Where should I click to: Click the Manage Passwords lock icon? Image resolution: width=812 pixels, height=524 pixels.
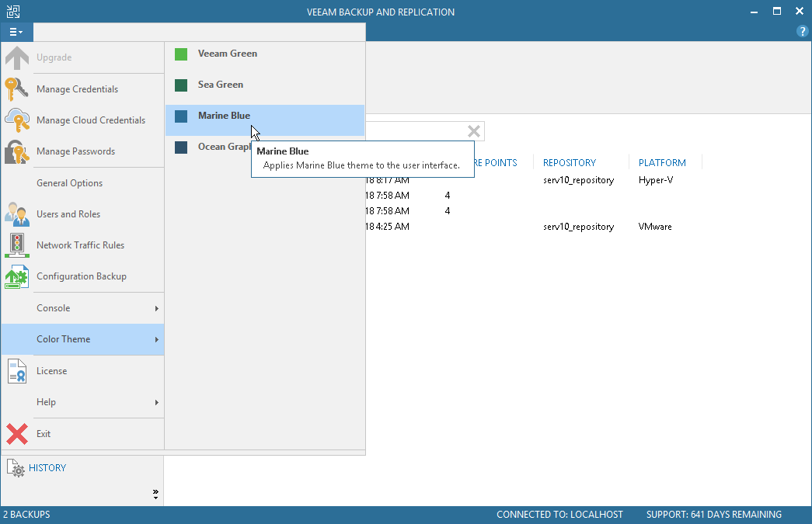(16, 151)
